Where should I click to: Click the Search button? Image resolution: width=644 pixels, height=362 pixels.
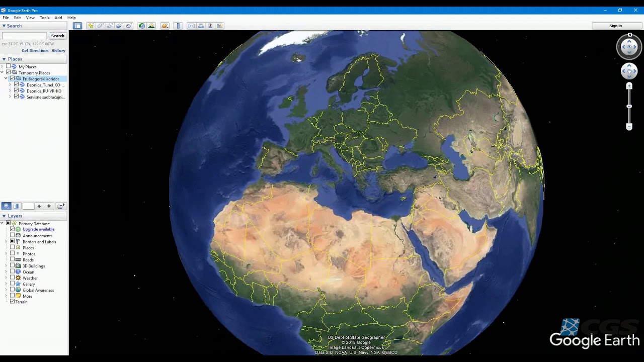click(57, 36)
